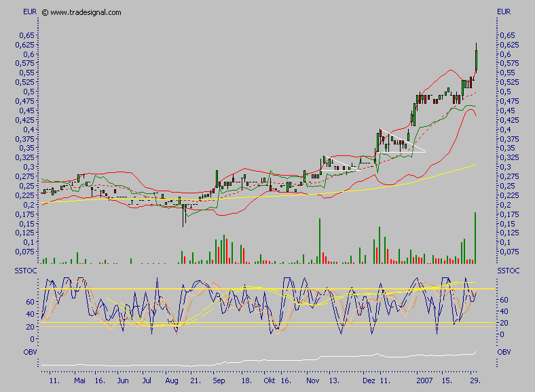Select the Okt month marker
This screenshot has height=392, width=535.
click(270, 382)
